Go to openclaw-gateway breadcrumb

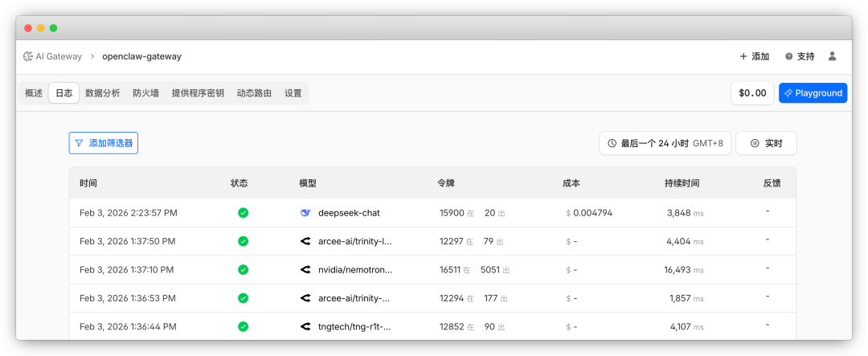click(141, 56)
